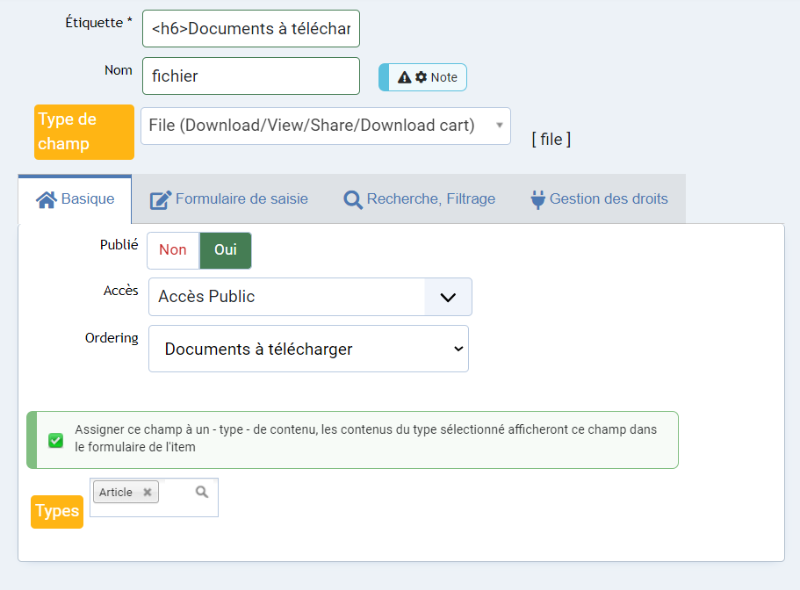The height and width of the screenshot is (590, 800).
Task: Click the gear icon in the Note button
Action: [421, 77]
